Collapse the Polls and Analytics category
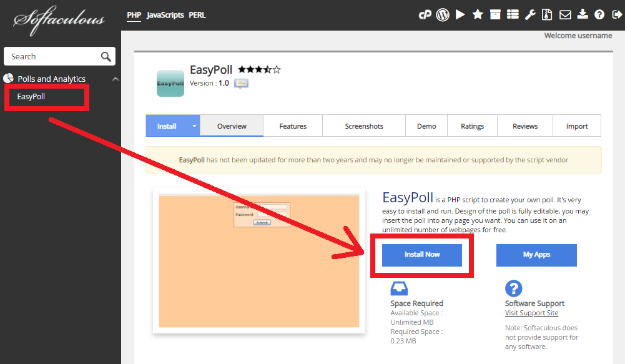Viewport: 625px width, 364px height. [114, 78]
